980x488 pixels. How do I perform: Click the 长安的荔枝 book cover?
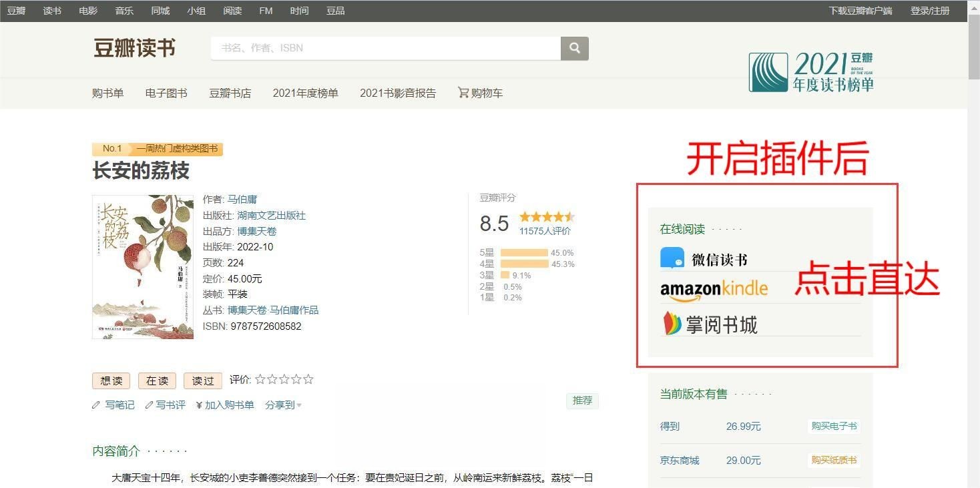coord(143,267)
